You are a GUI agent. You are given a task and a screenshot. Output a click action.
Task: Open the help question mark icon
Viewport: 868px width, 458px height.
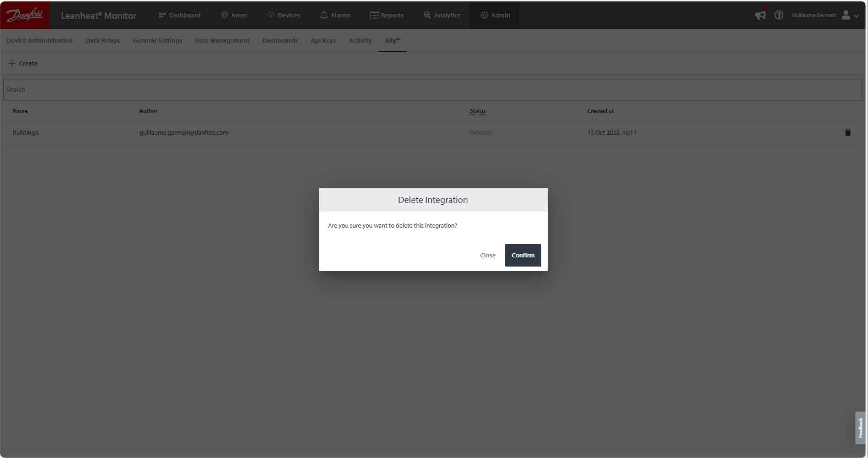click(x=778, y=15)
